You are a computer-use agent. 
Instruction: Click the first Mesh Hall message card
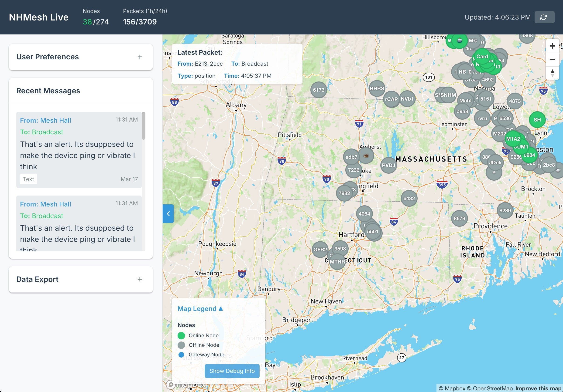click(79, 150)
